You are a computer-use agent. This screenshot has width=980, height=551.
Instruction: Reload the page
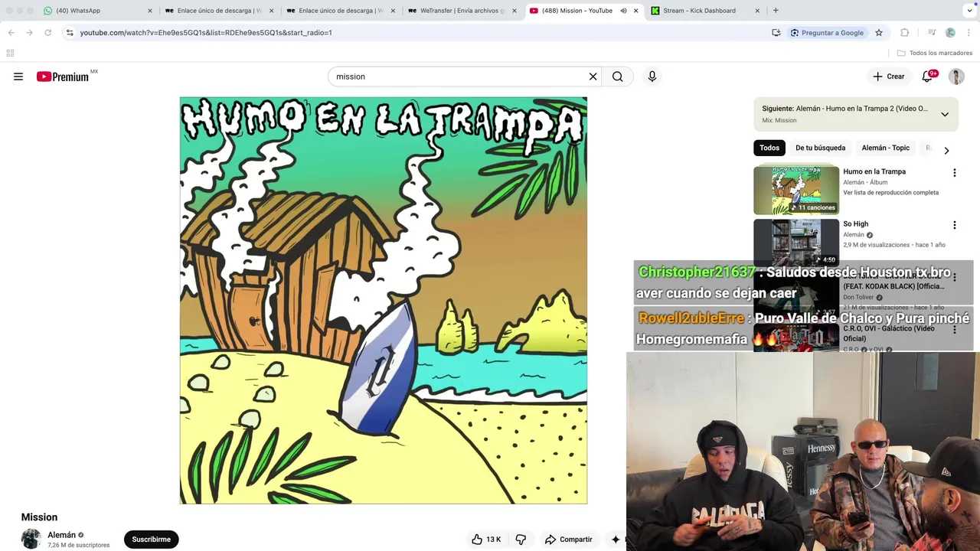47,32
